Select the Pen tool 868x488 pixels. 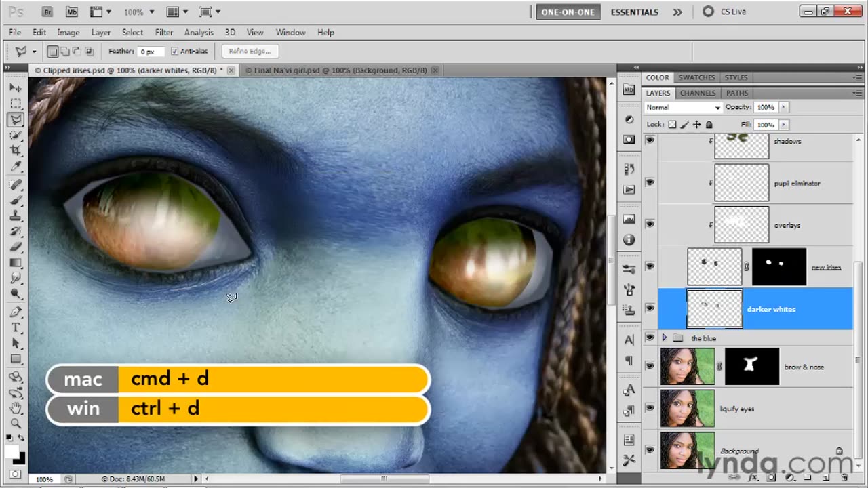point(16,312)
